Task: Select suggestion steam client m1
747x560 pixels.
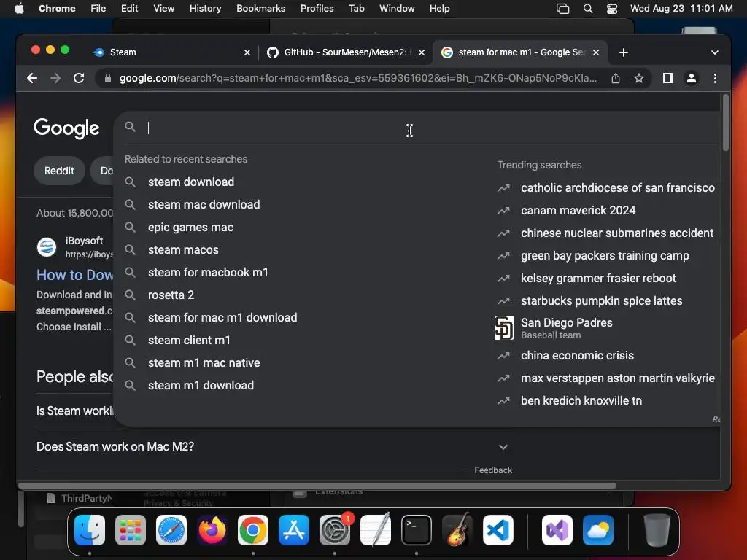Action: (x=189, y=340)
